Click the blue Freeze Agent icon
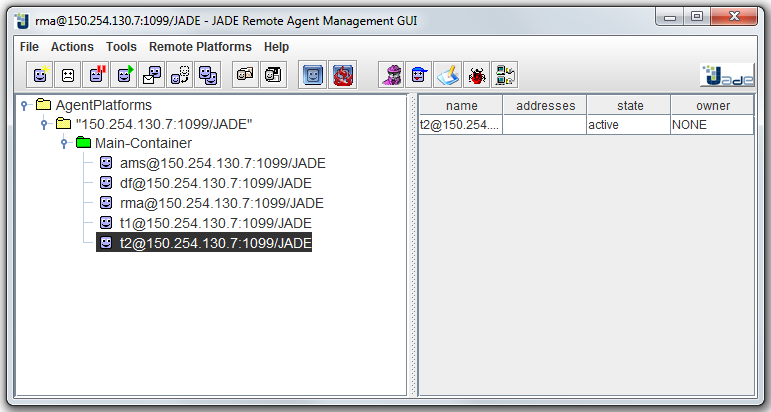Screen dimensions: 771x412 pyautogui.click(x=313, y=75)
